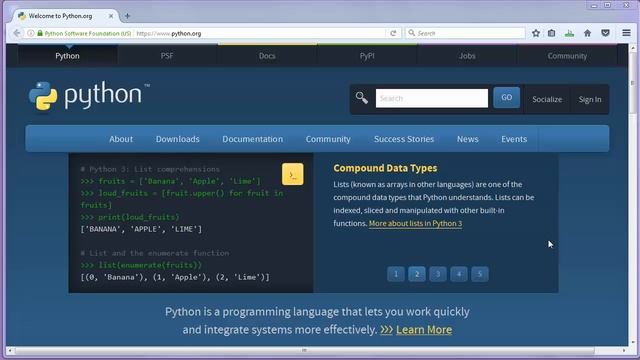Switch to the PSF top tab
The height and width of the screenshot is (360, 640).
tap(167, 56)
